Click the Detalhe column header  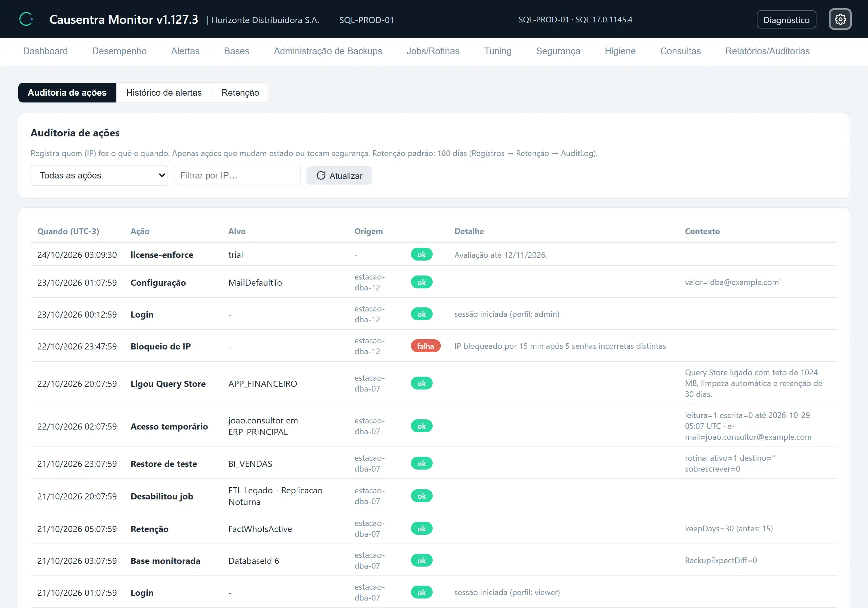[469, 231]
